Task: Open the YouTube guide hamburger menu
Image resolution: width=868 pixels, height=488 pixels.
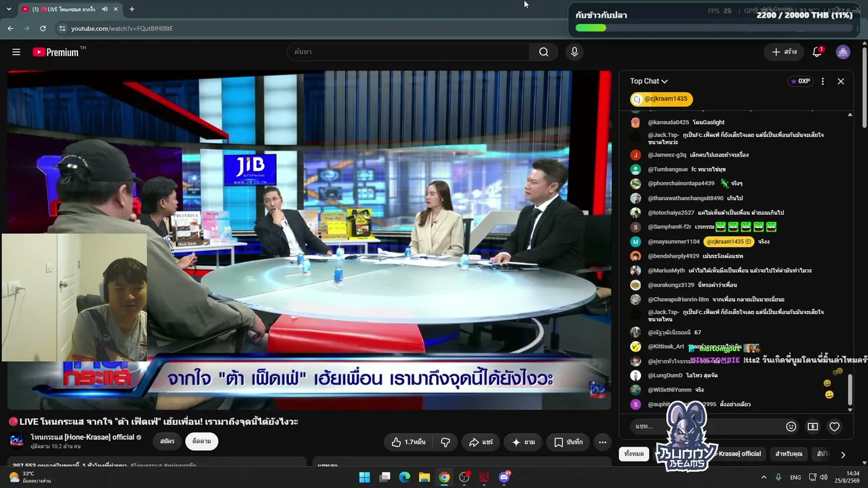Action: [16, 52]
